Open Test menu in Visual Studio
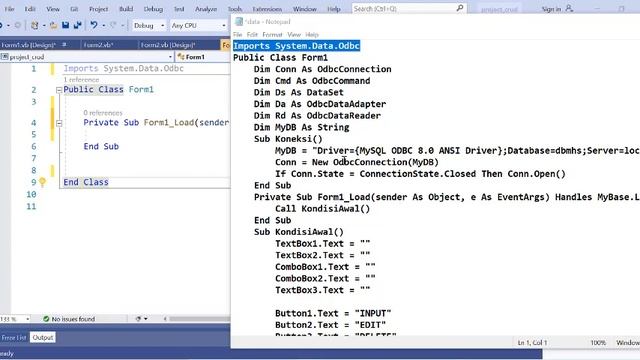This screenshot has width=640, height=360. point(179,9)
